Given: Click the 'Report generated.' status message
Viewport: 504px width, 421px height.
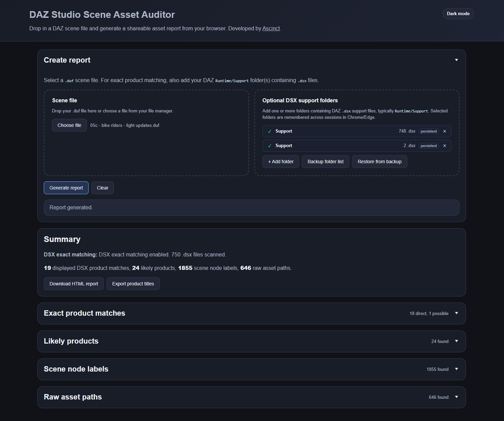Looking at the screenshot, I should coord(252,208).
